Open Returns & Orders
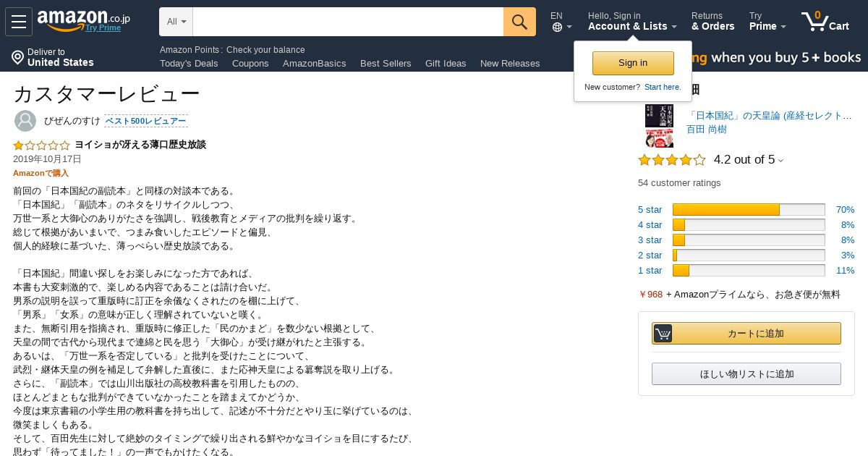This screenshot has width=868, height=456. [x=713, y=21]
